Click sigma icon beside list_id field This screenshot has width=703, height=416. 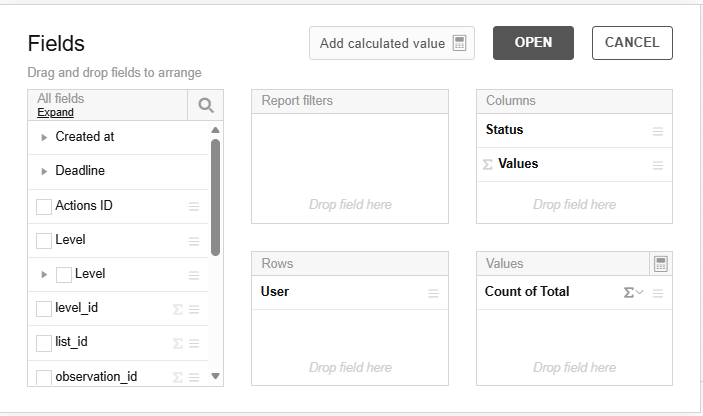point(178,343)
